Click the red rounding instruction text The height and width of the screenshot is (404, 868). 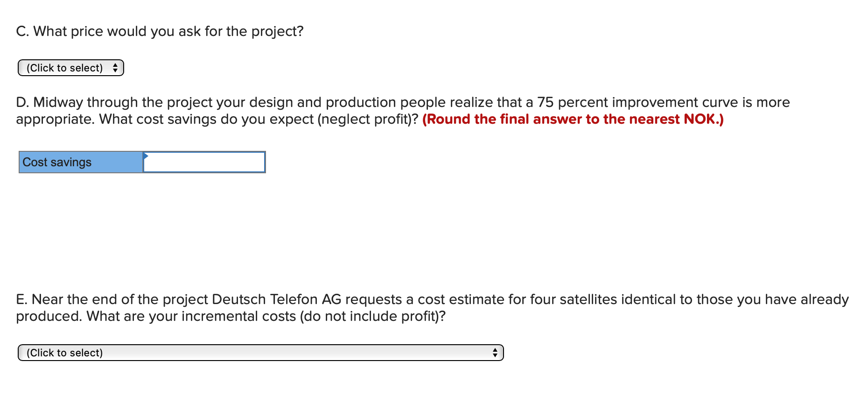(573, 119)
